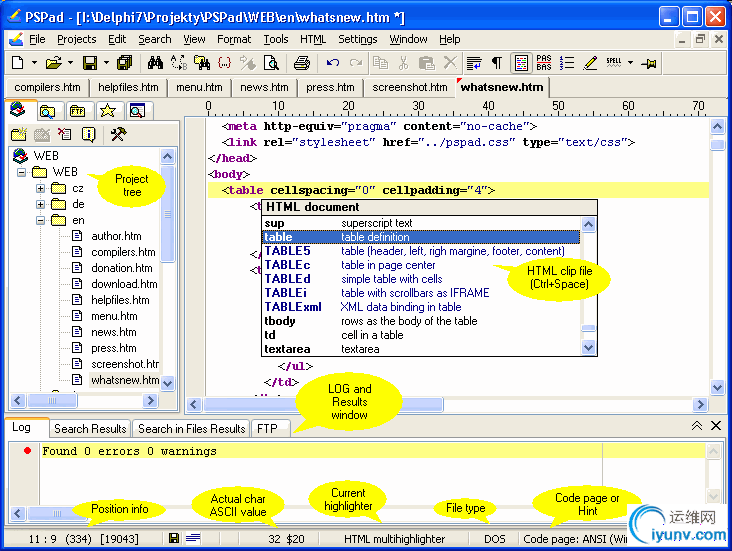732x551 pixels.
Task: Toggle the syntax highlighter toolbar button
Action: 521,63
